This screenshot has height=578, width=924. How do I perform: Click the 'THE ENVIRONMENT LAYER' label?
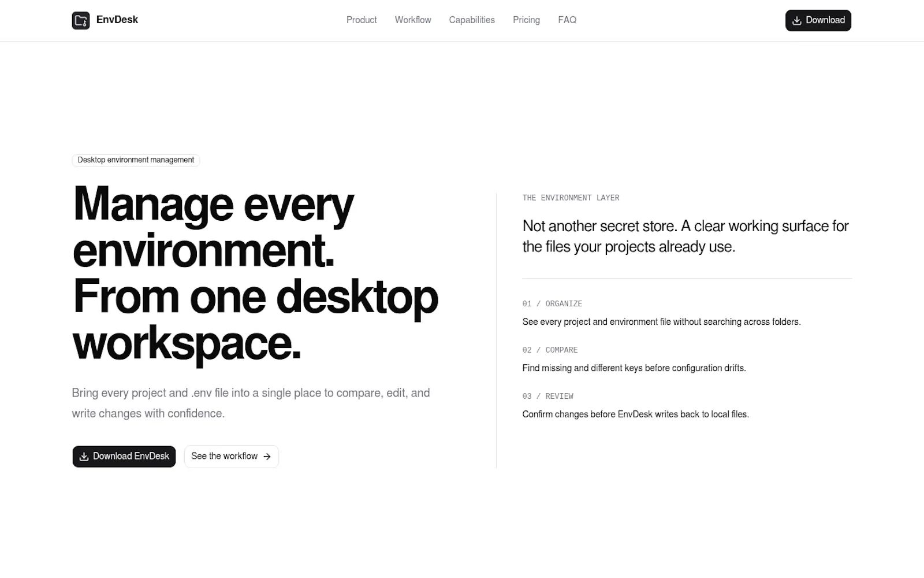click(571, 198)
